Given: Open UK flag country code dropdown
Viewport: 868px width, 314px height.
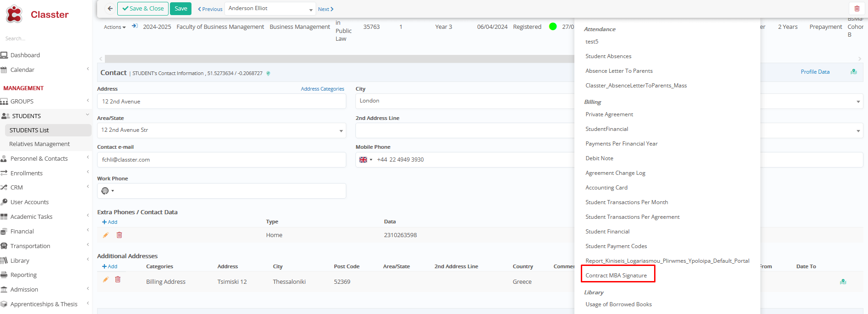Looking at the screenshot, I should tap(366, 160).
